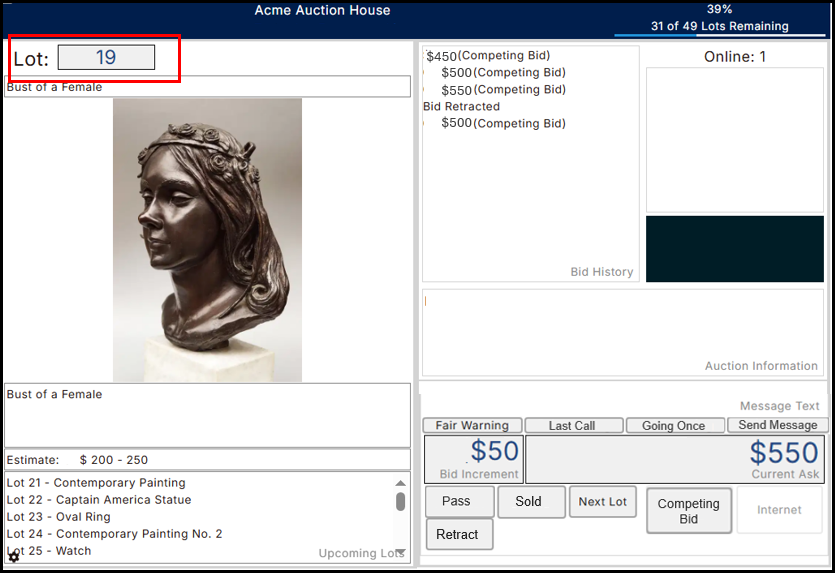The height and width of the screenshot is (573, 835).
Task: Click the lots remaining progress bar
Action: click(719, 35)
